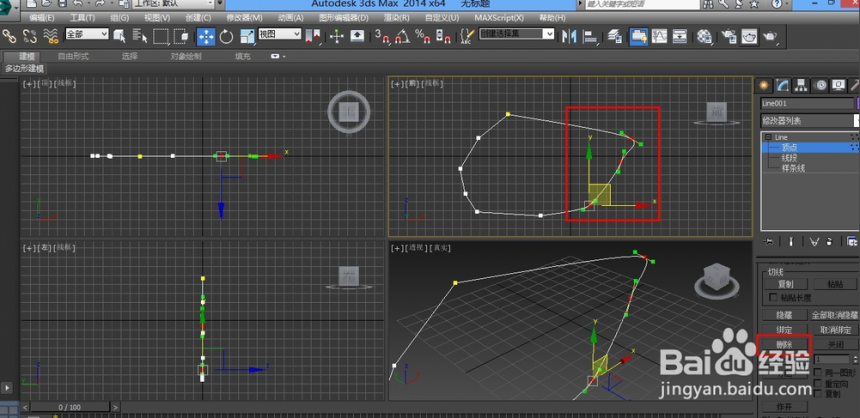860x418 pixels.
Task: Expand the 修改器列表 modifier list dropdown
Action: click(x=810, y=121)
